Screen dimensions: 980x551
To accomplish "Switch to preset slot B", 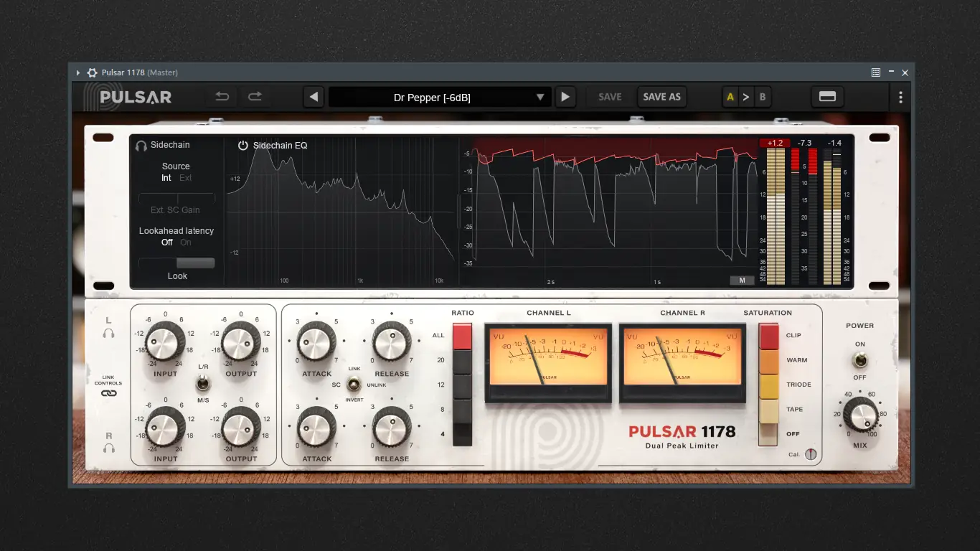I will point(763,96).
